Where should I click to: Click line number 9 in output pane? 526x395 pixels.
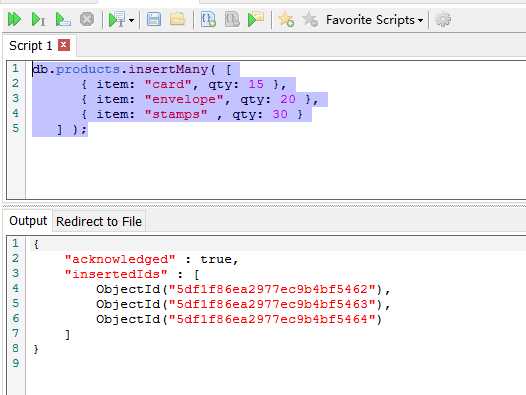click(15, 363)
